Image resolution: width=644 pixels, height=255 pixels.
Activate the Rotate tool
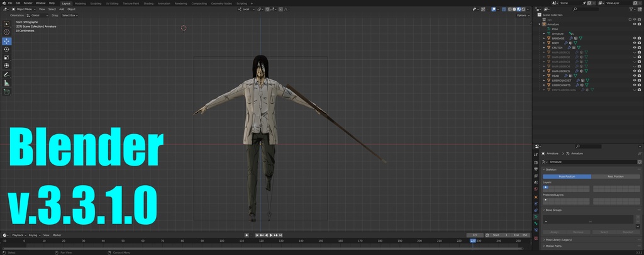pos(6,49)
